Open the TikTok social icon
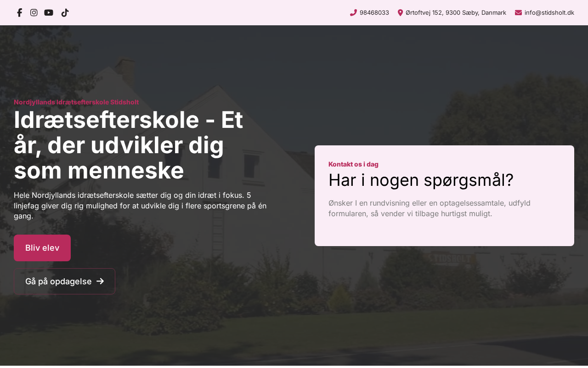 tap(65, 12)
